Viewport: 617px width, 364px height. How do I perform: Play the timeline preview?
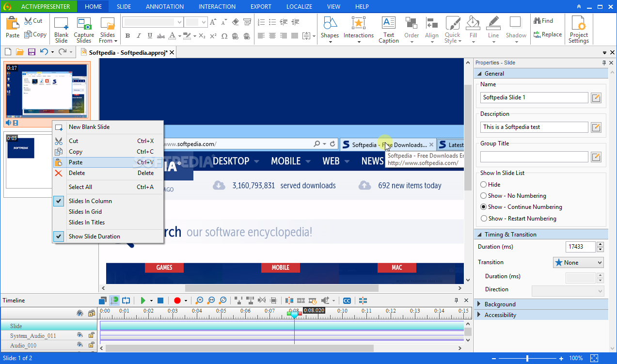click(143, 301)
